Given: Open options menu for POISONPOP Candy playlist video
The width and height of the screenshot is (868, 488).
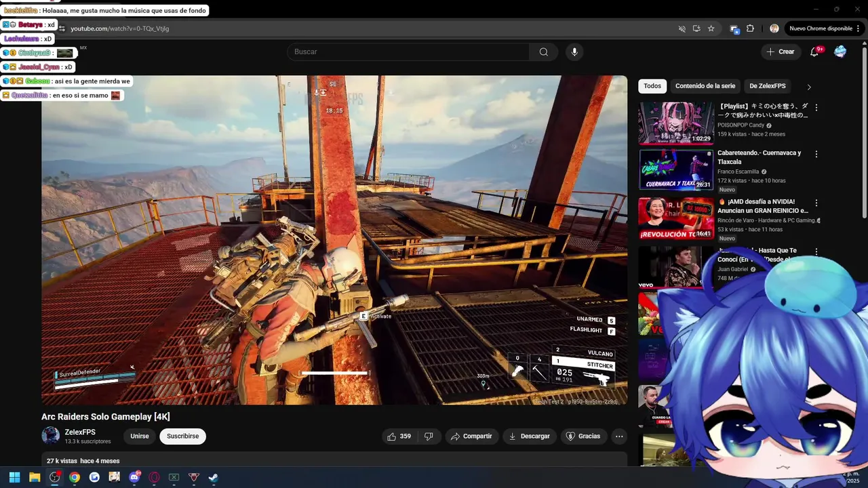Looking at the screenshot, I should point(816,108).
